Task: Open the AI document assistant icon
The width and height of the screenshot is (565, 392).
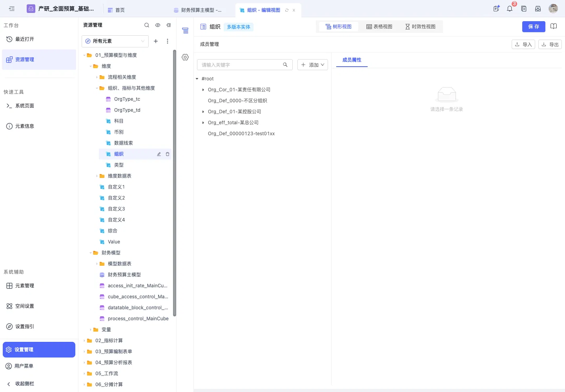Action: click(496, 9)
